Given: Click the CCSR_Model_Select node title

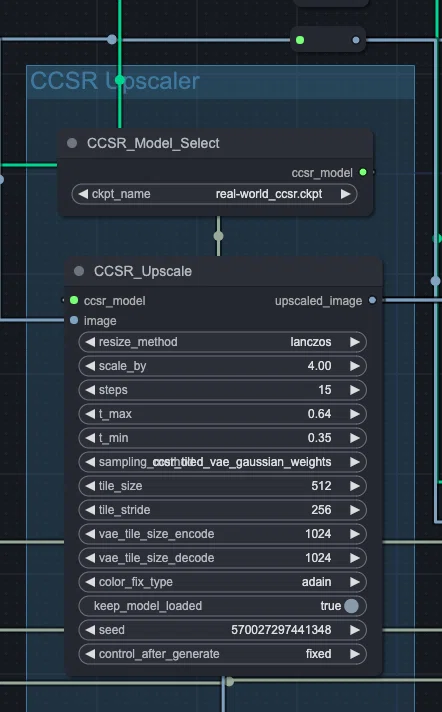Looking at the screenshot, I should 153,143.
